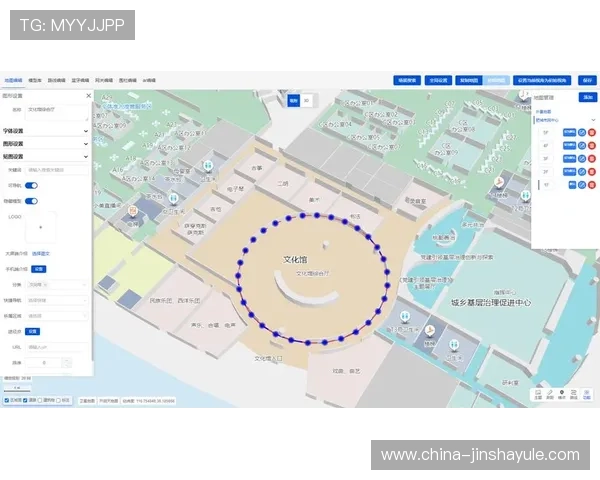Click the 文化馆 label on the map

[295, 260]
